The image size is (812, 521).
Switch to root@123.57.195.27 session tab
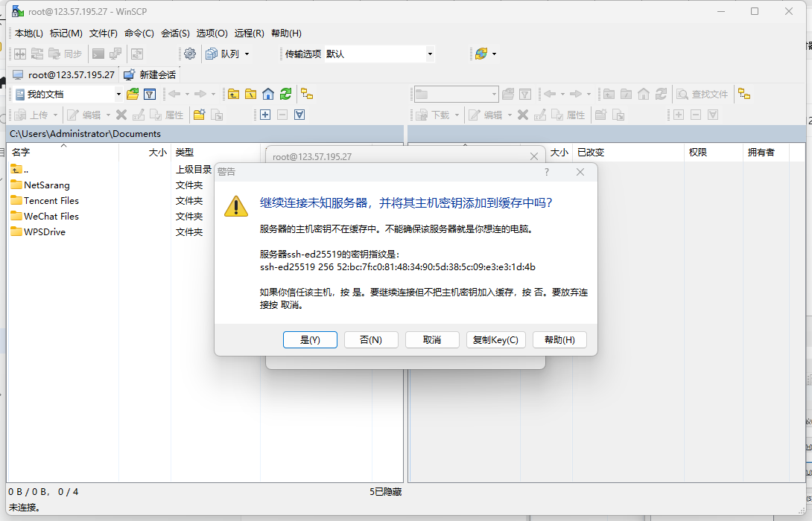pyautogui.click(x=64, y=74)
